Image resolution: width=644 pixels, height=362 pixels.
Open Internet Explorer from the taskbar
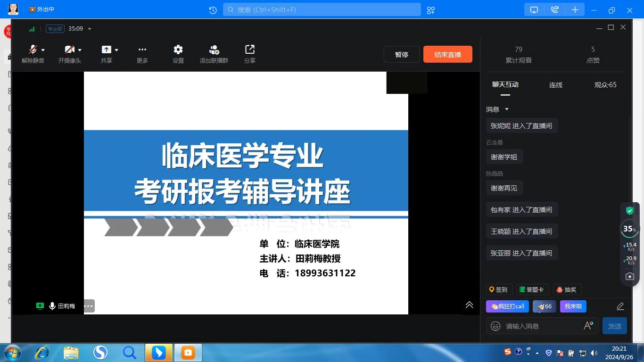[42, 353]
